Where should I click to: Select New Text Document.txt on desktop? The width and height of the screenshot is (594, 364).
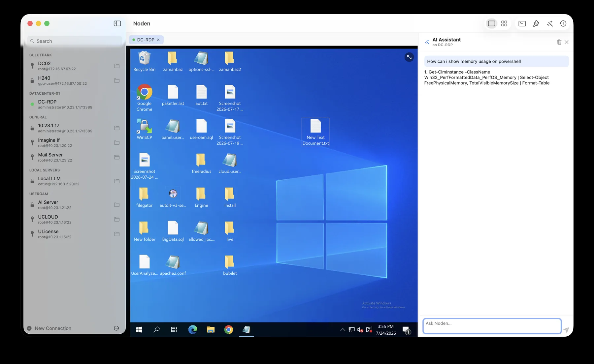(x=315, y=132)
